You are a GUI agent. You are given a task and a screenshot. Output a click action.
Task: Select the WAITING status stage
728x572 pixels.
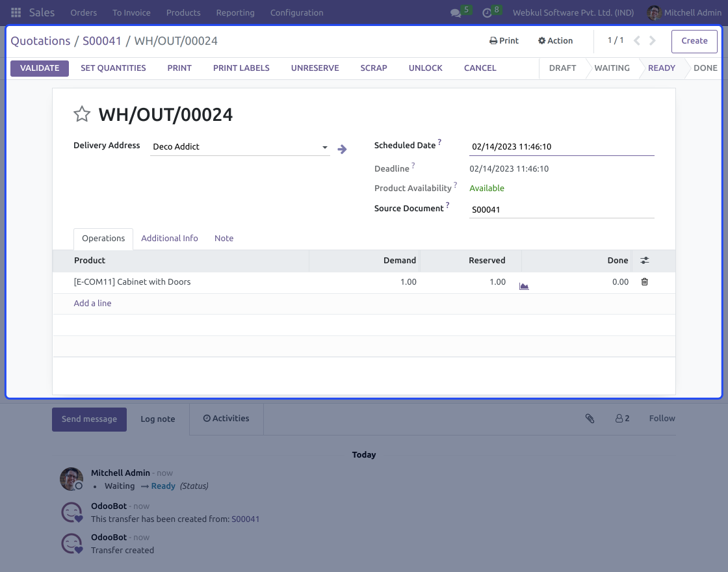pyautogui.click(x=612, y=68)
